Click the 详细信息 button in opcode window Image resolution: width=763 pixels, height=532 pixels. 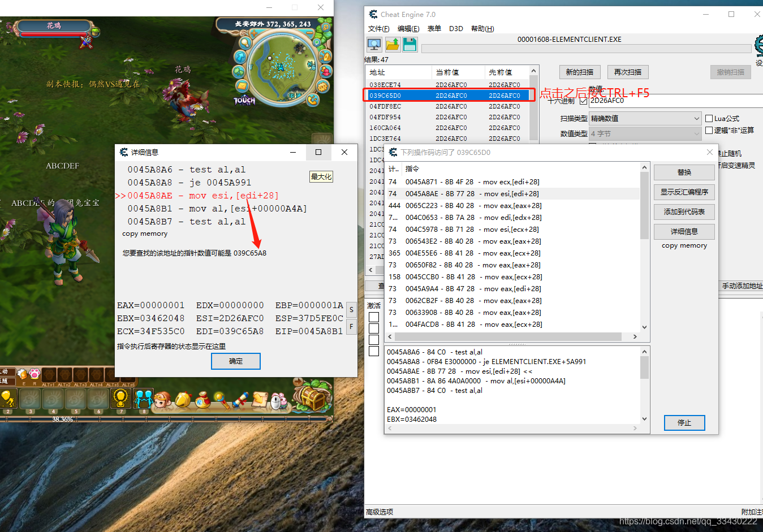(x=684, y=231)
